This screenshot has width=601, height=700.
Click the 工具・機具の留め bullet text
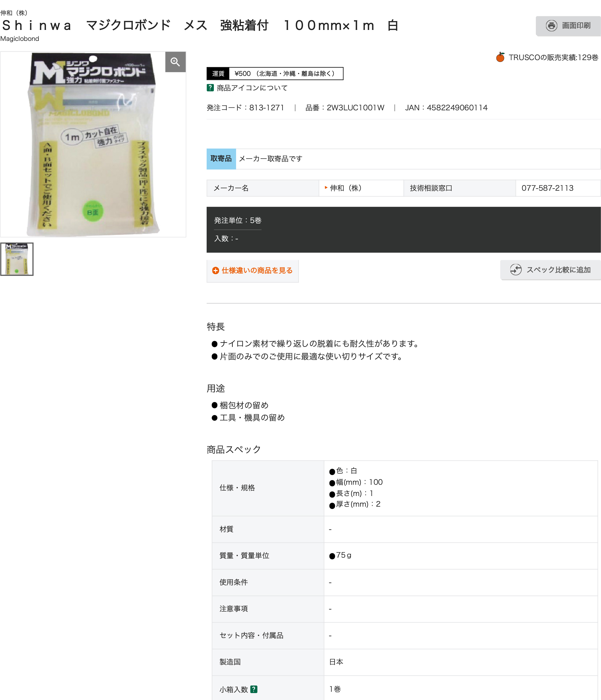(252, 417)
